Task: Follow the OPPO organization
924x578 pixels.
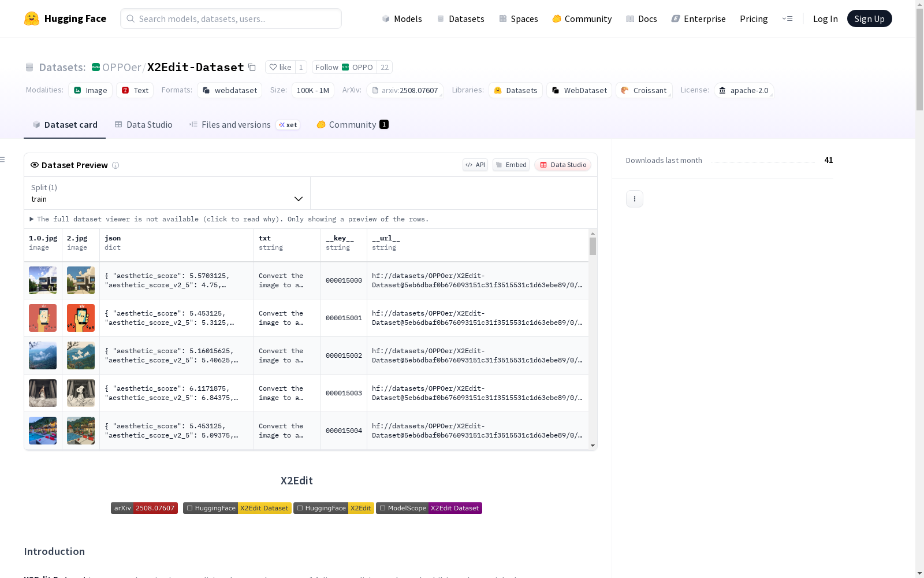Action: coord(344,67)
